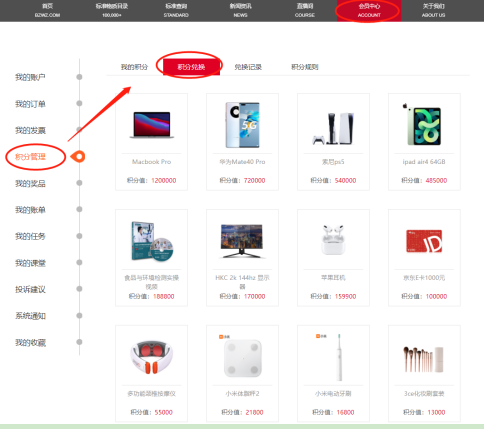
Task: Open the JD E-card 1000 yuan image
Action: coord(424,241)
